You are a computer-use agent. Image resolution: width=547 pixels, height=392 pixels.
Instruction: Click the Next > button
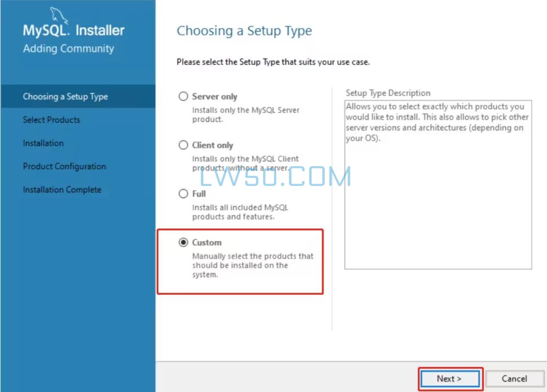[449, 378]
